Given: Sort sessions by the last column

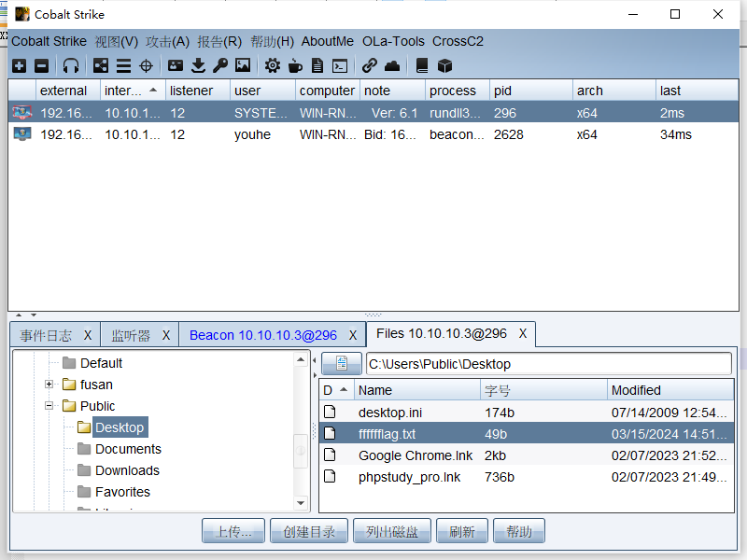Looking at the screenshot, I should pos(697,91).
